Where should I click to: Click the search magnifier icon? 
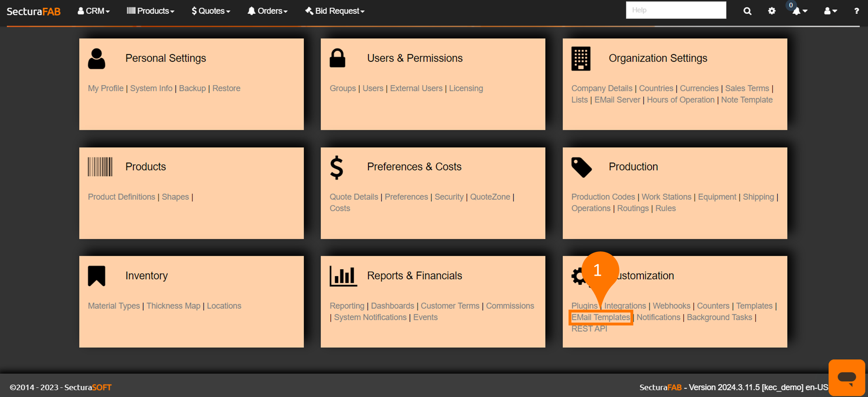pos(747,11)
